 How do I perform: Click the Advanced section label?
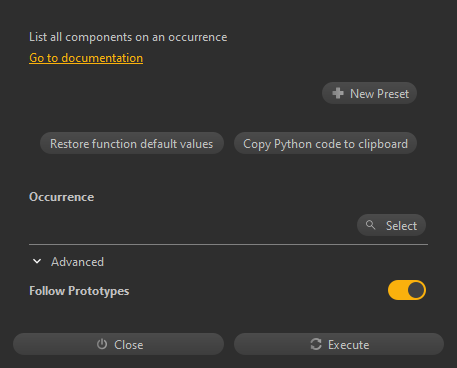click(77, 262)
